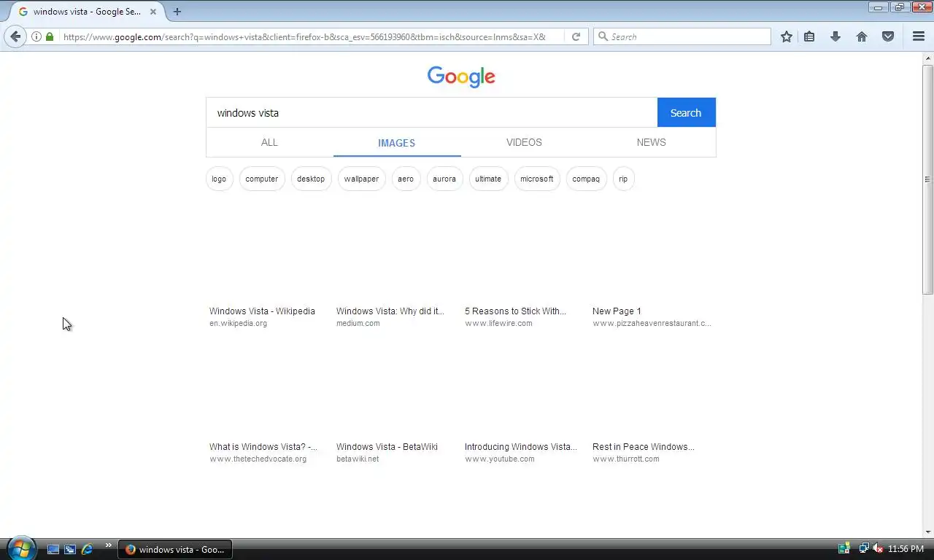Open Rest in Peace Windows... result
The image size is (934, 560).
click(644, 447)
